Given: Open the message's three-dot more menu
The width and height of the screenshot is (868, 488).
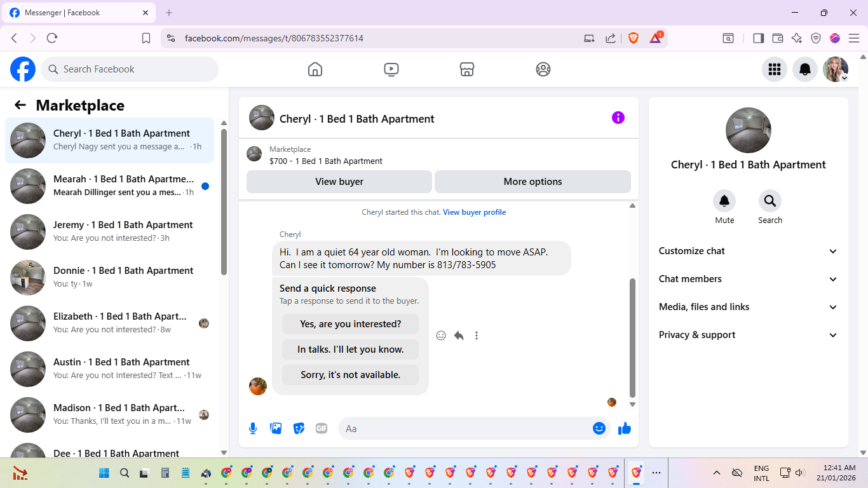Looking at the screenshot, I should click(x=477, y=335).
